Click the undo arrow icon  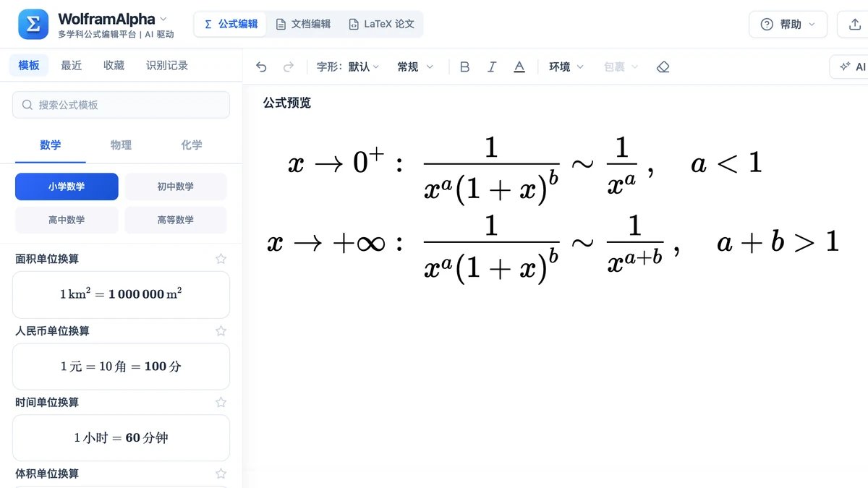(262, 67)
